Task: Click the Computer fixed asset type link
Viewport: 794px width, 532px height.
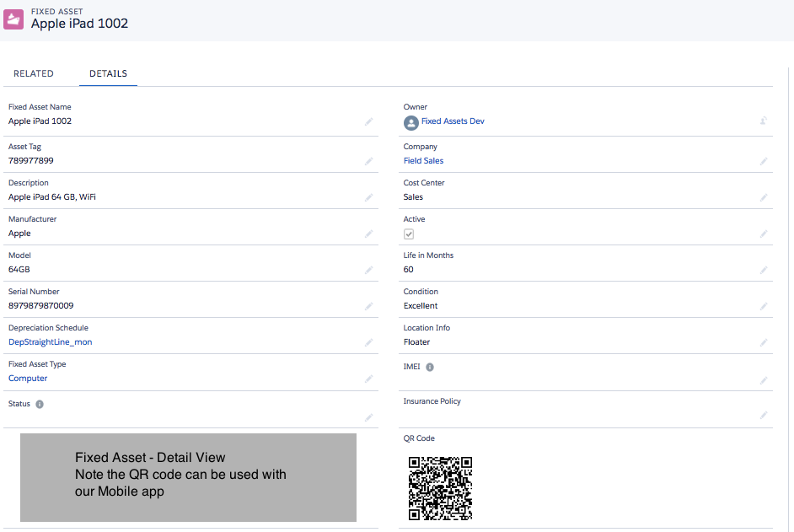Action: tap(28, 379)
